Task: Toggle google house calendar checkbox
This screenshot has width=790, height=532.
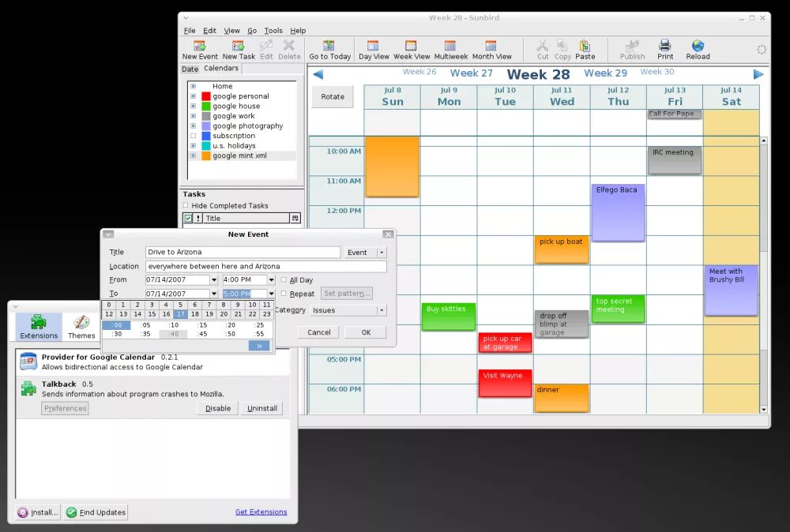Action: (x=193, y=107)
